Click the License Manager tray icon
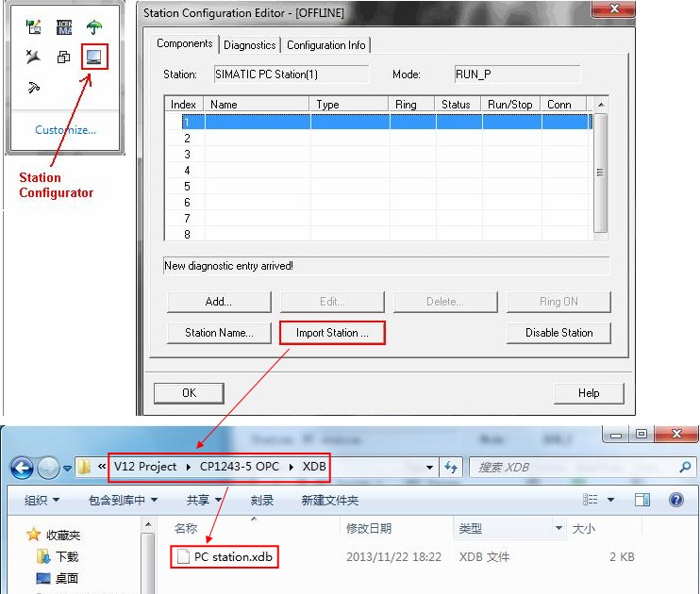 click(x=64, y=27)
